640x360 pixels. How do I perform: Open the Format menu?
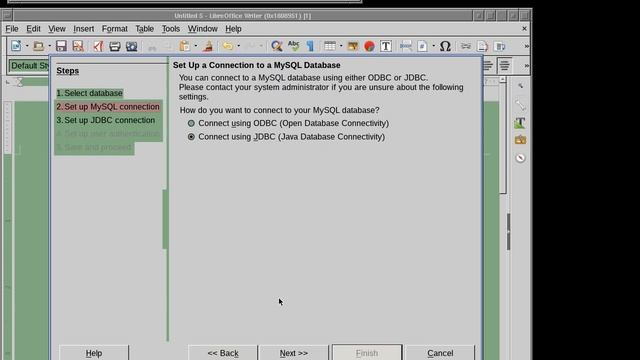(115, 29)
